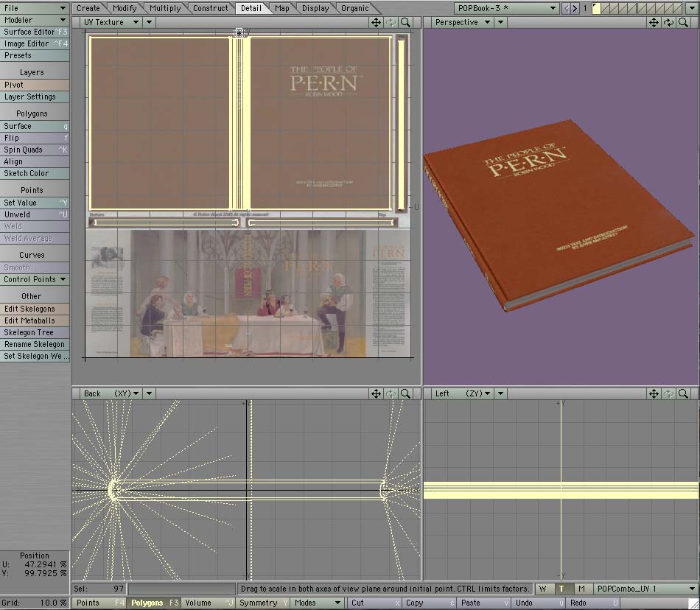The width and height of the screenshot is (700, 610).
Task: Open the Modes dropdown
Action: [318, 603]
